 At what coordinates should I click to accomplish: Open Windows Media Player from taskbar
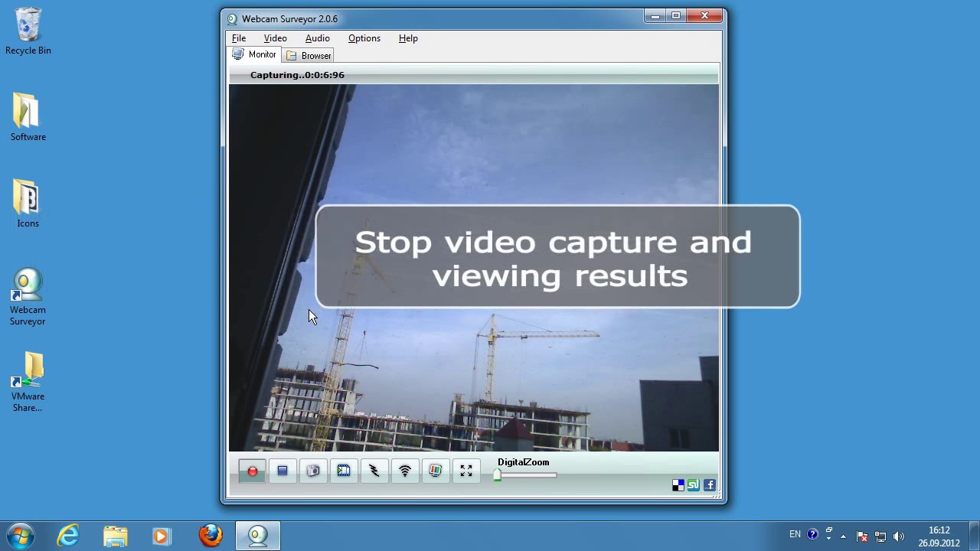pyautogui.click(x=162, y=536)
